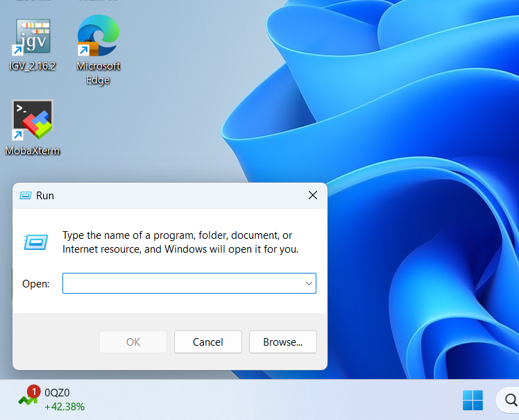519x420 pixels.
Task: Close the Run dialog with X
Action: click(x=312, y=196)
